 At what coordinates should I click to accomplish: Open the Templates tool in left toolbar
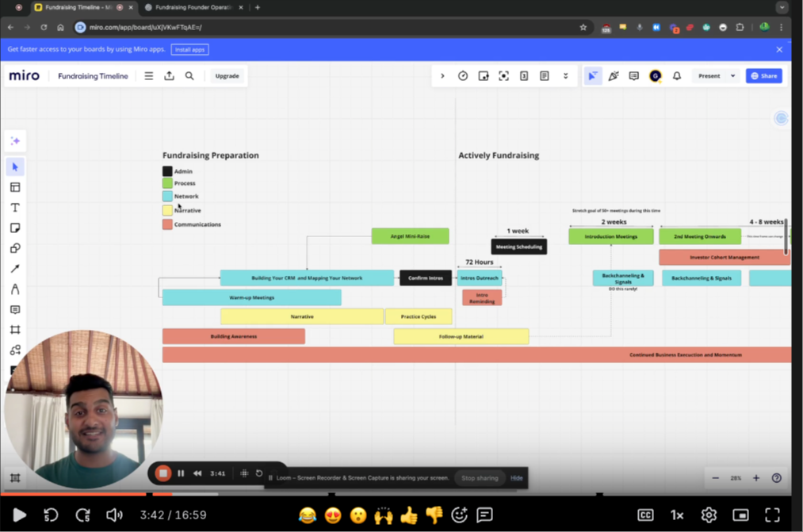pos(15,187)
